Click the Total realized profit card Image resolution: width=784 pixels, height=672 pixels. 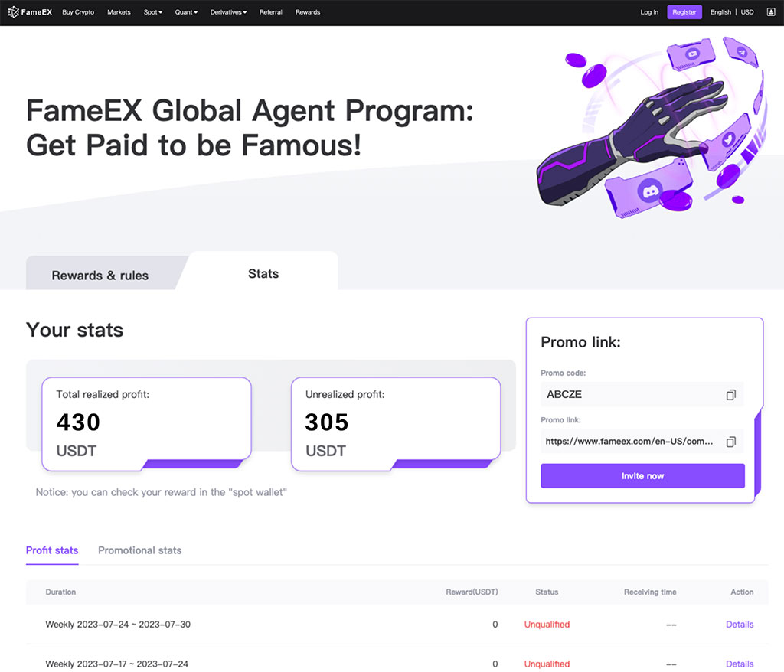pyautogui.click(x=146, y=424)
